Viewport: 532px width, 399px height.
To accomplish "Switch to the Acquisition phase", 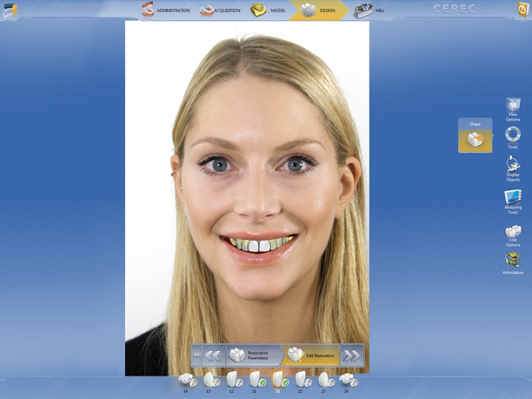I will (221, 10).
